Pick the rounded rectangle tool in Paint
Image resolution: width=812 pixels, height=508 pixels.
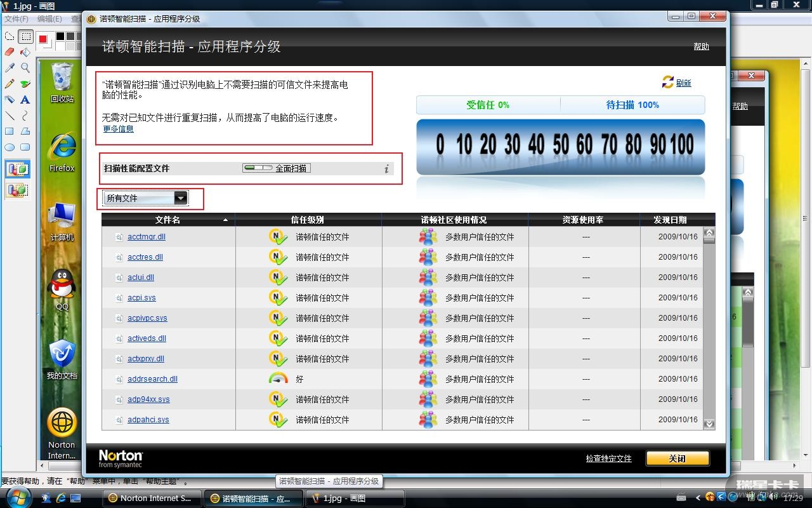[x=25, y=147]
